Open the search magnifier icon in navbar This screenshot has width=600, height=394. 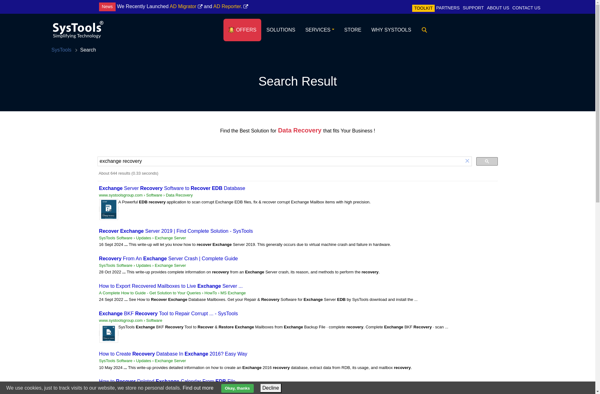(x=424, y=30)
